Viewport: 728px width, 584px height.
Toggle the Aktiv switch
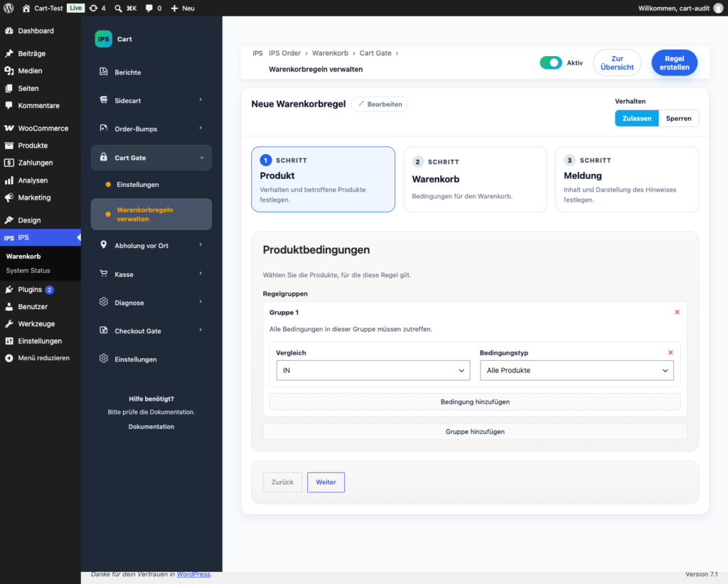click(551, 63)
